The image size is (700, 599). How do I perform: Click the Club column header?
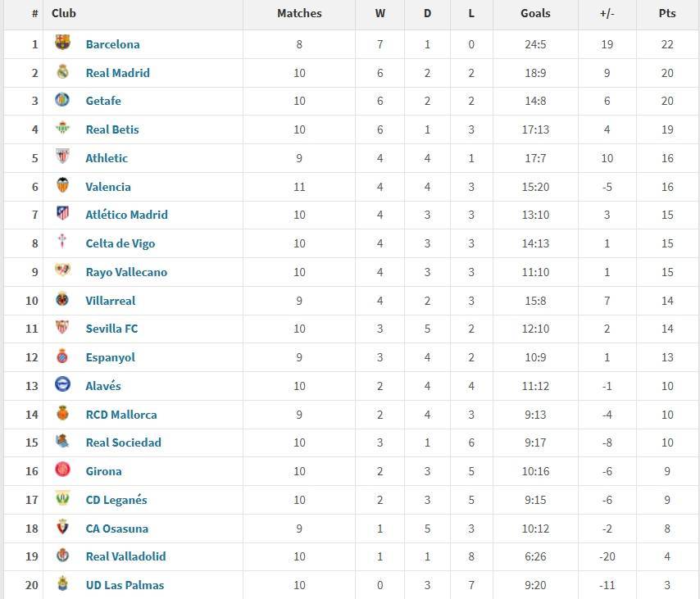64,13
